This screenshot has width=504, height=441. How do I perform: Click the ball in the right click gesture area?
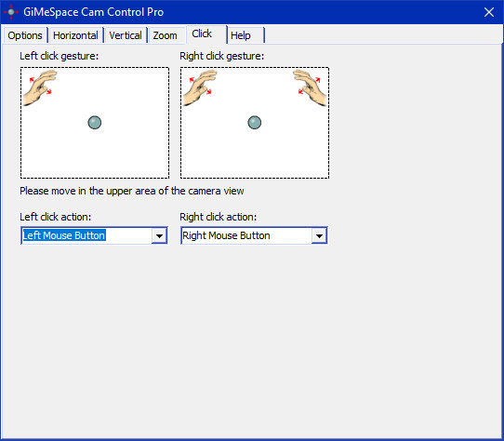[x=255, y=123]
